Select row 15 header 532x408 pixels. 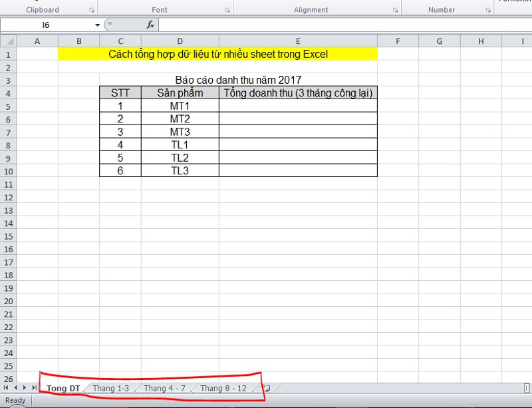click(9, 236)
